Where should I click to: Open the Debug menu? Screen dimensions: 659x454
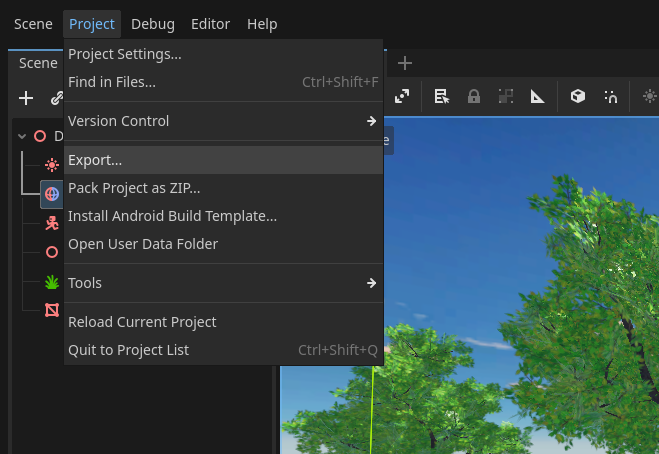tap(152, 24)
